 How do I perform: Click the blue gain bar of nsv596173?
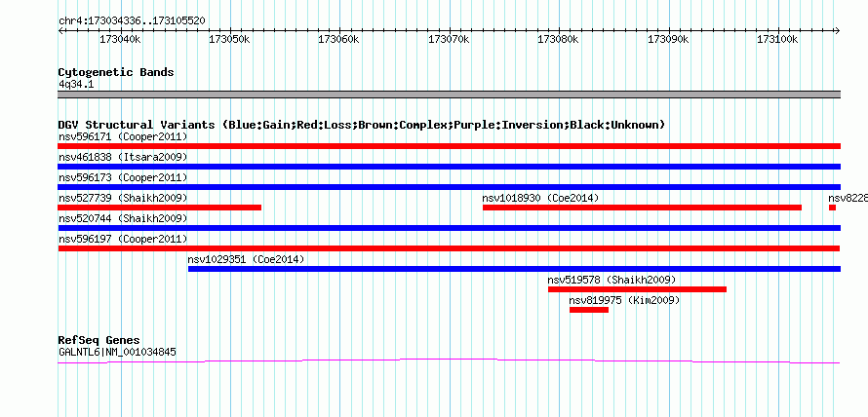[450, 187]
